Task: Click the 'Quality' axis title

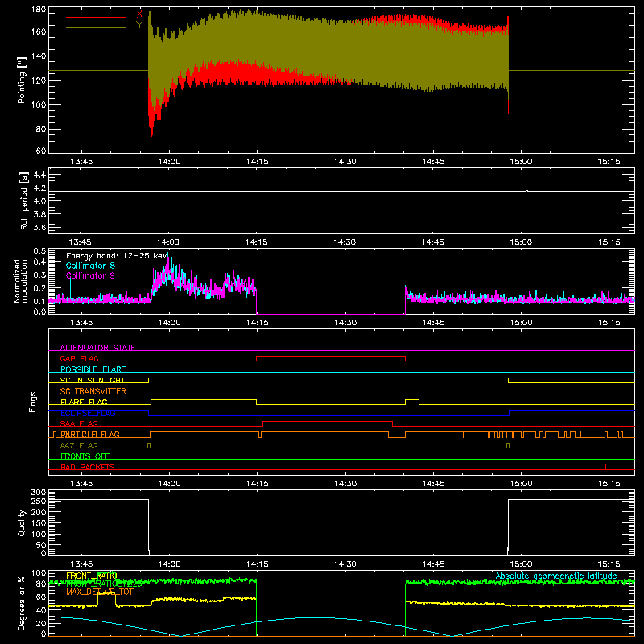Action: click(22, 522)
